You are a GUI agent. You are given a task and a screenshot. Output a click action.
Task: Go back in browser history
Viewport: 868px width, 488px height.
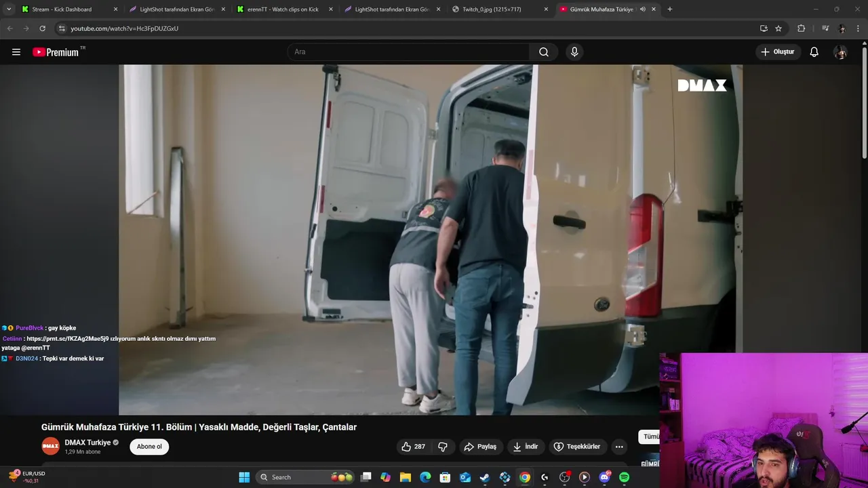coord(9,28)
